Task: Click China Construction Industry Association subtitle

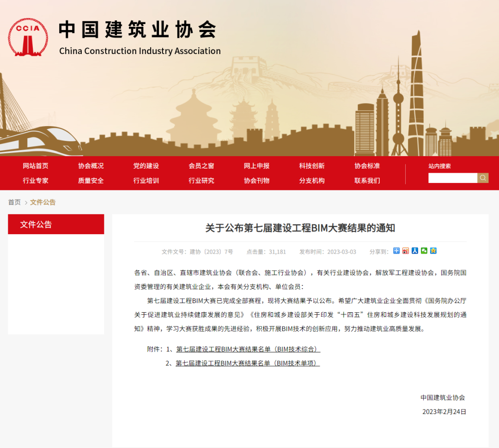Action: click(140, 51)
